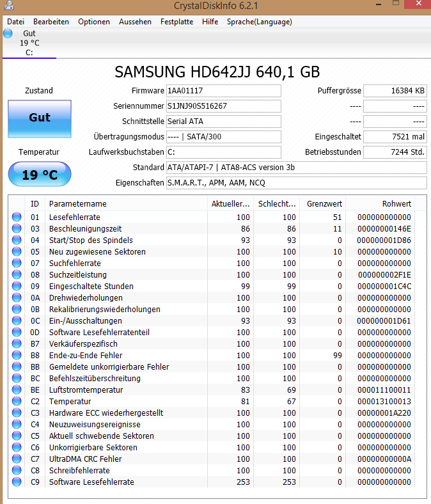Select raw value 000013100013
431x504 pixels.
click(x=384, y=402)
